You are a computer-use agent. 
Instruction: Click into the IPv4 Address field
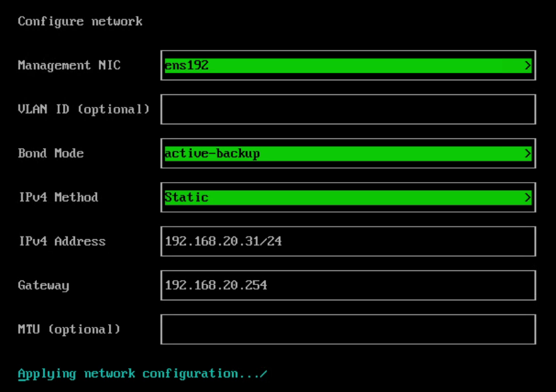(348, 242)
